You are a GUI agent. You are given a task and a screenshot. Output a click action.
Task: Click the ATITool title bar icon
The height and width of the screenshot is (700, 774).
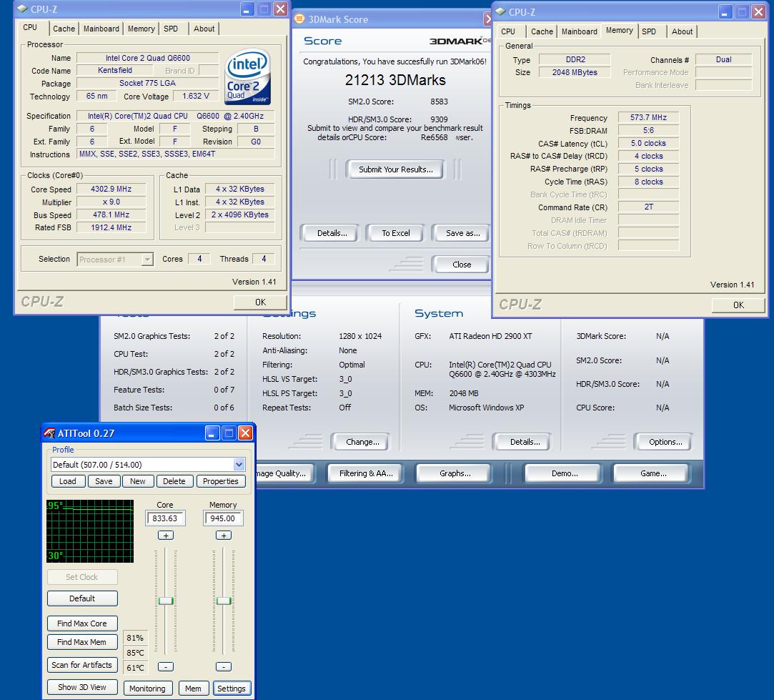click(x=49, y=433)
